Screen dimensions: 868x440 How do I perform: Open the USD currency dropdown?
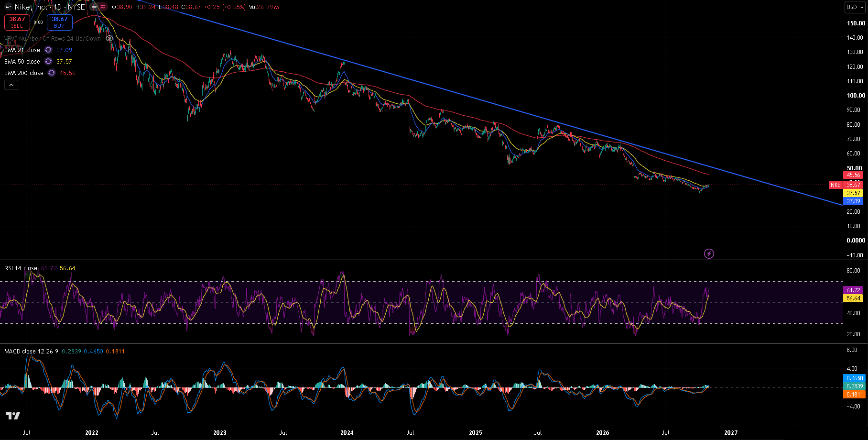pyautogui.click(x=855, y=7)
